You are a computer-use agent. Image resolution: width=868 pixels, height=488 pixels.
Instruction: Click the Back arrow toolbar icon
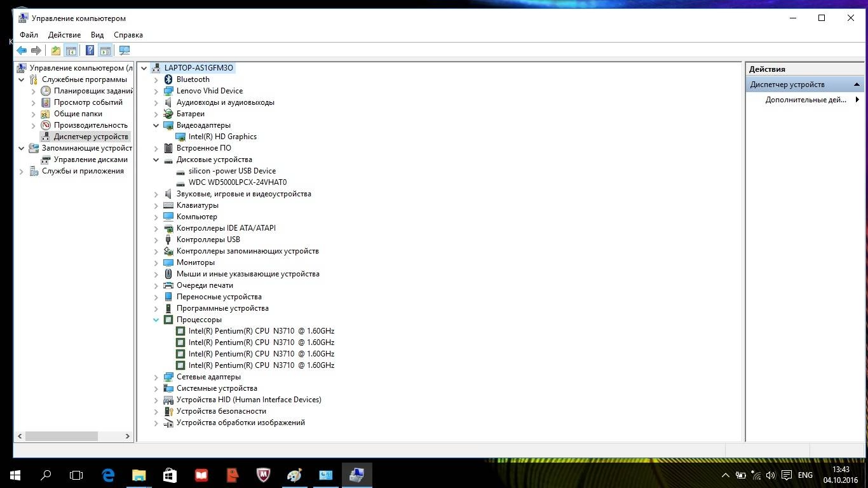click(x=22, y=50)
